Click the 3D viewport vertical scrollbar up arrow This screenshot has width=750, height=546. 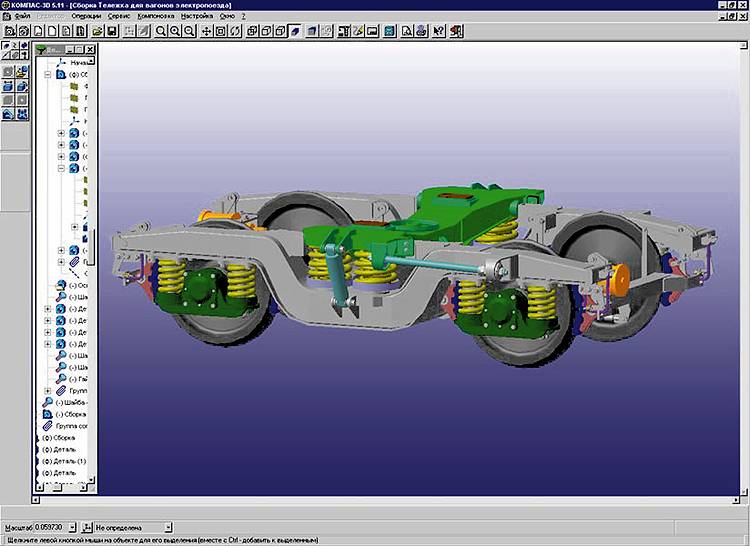(x=744, y=46)
